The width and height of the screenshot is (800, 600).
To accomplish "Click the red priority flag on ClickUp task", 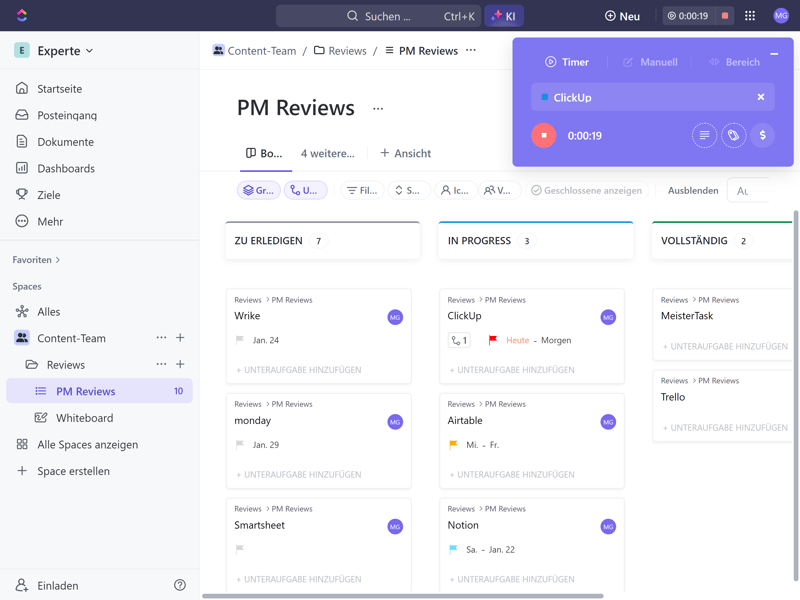I will tap(492, 340).
